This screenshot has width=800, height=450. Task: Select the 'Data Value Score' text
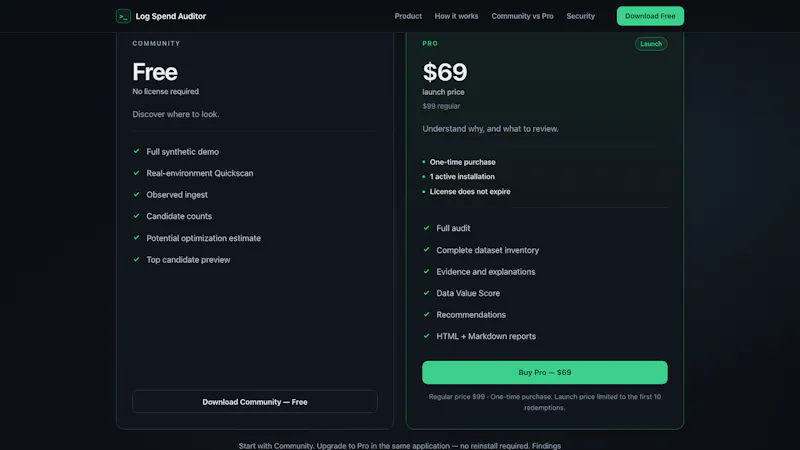468,293
